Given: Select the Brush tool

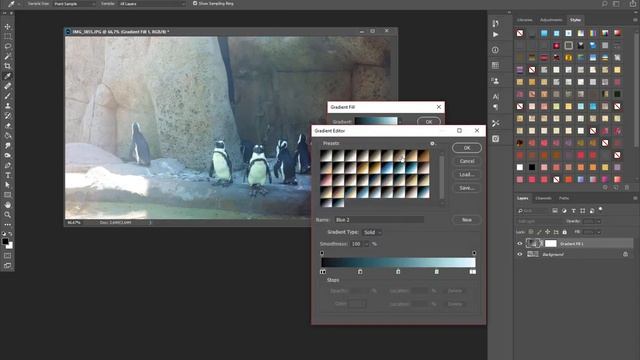Looking at the screenshot, I should [x=7, y=96].
